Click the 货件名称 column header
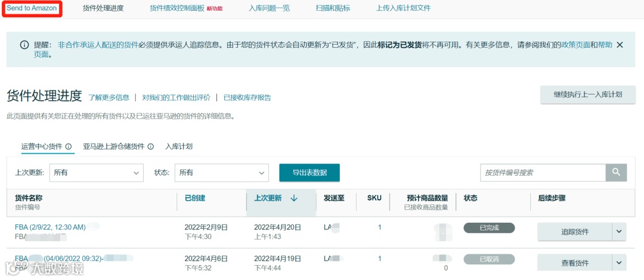The height and width of the screenshot is (280, 644). (29, 198)
